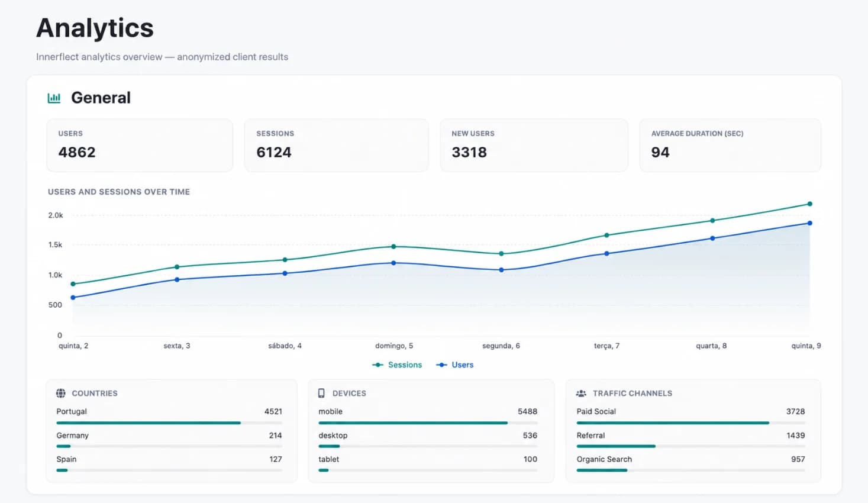Click the Referral channel label
Screen dimensions: 868x503
591,435
